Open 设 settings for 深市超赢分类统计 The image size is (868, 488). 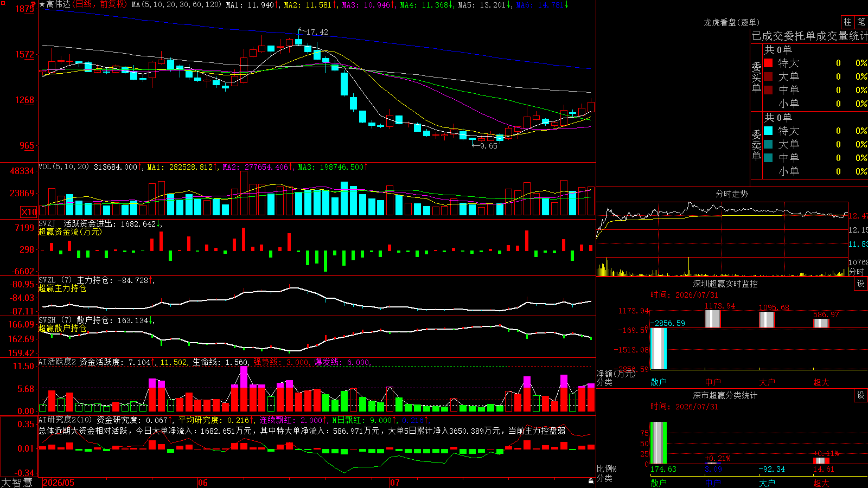[861, 395]
